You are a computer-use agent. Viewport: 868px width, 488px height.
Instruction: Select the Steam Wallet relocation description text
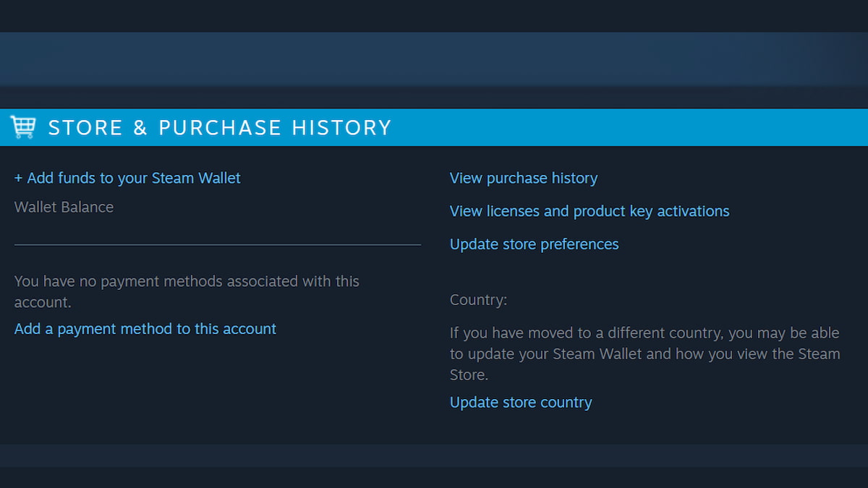click(x=644, y=354)
